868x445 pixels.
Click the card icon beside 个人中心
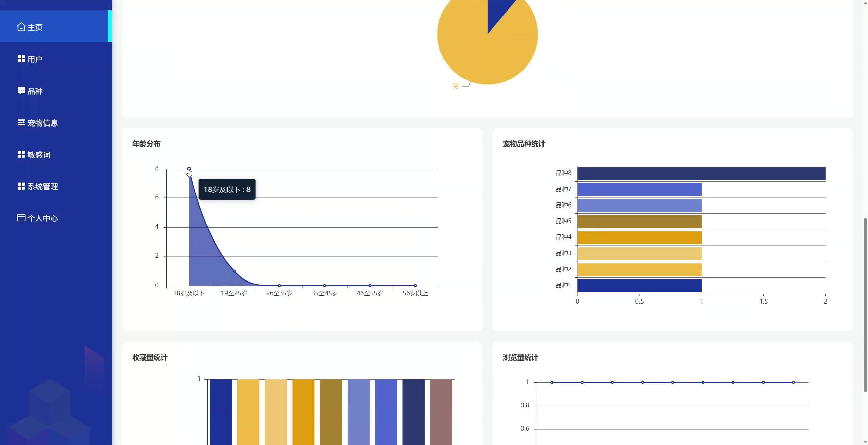21,218
